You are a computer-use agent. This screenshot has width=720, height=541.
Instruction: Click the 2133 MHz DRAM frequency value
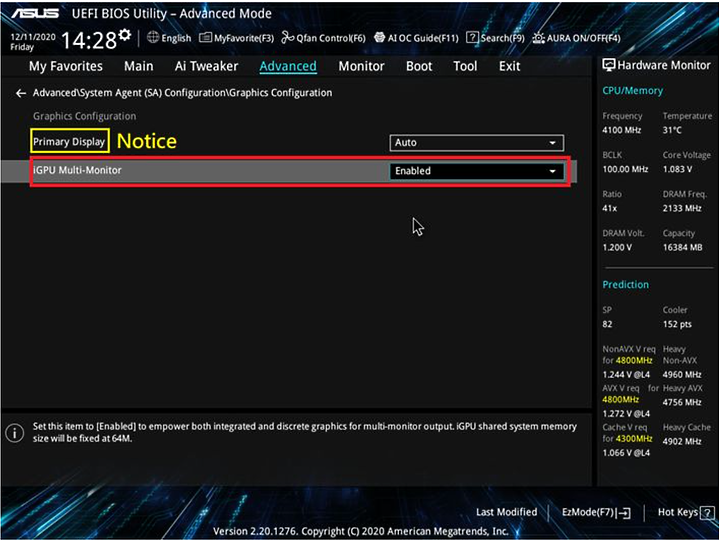(682, 209)
